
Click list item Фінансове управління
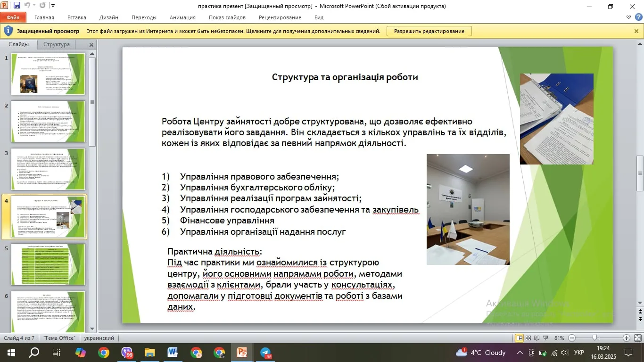pyautogui.click(x=227, y=221)
